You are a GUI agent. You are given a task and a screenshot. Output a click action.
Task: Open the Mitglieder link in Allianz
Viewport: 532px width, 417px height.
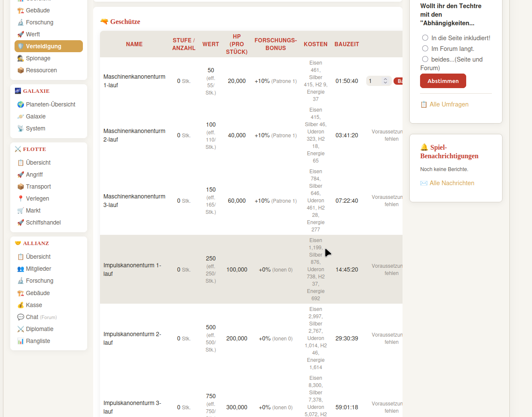(38, 269)
